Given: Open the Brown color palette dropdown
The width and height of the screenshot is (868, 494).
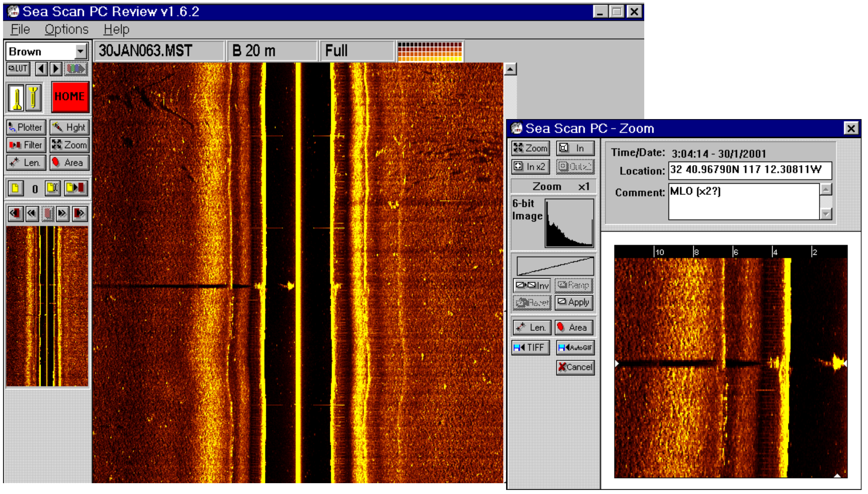Looking at the screenshot, I should [x=81, y=51].
